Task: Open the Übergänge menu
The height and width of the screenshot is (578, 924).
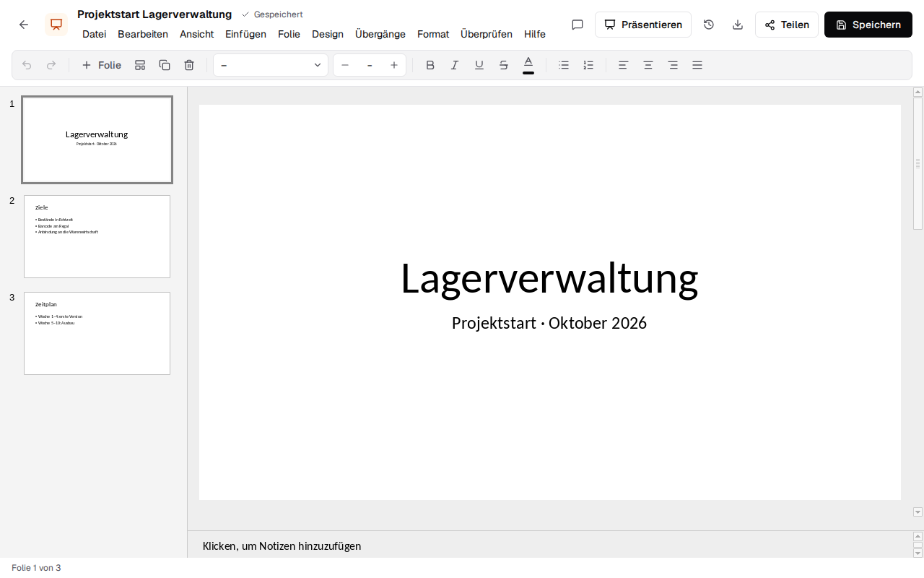Action: [x=380, y=34]
